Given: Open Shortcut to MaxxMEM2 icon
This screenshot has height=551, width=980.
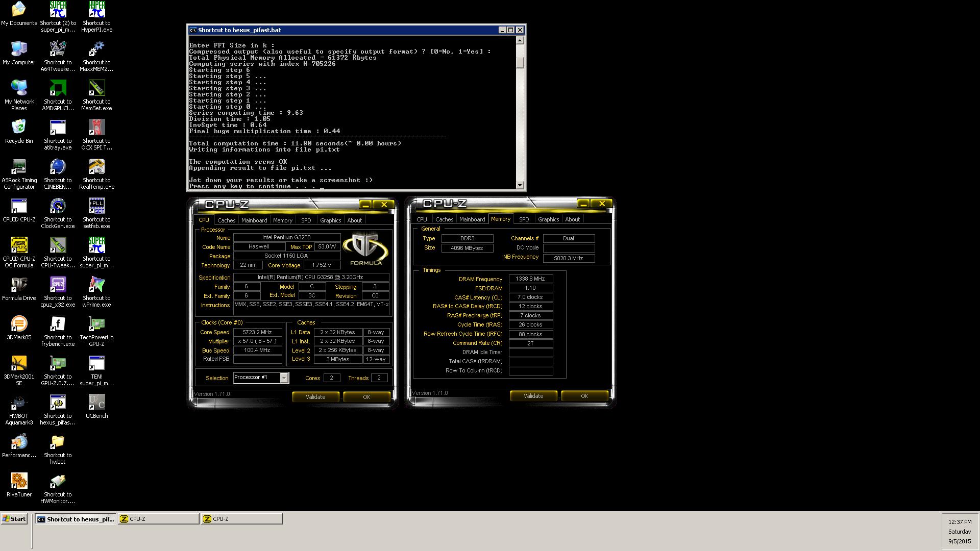Looking at the screenshot, I should [96, 57].
